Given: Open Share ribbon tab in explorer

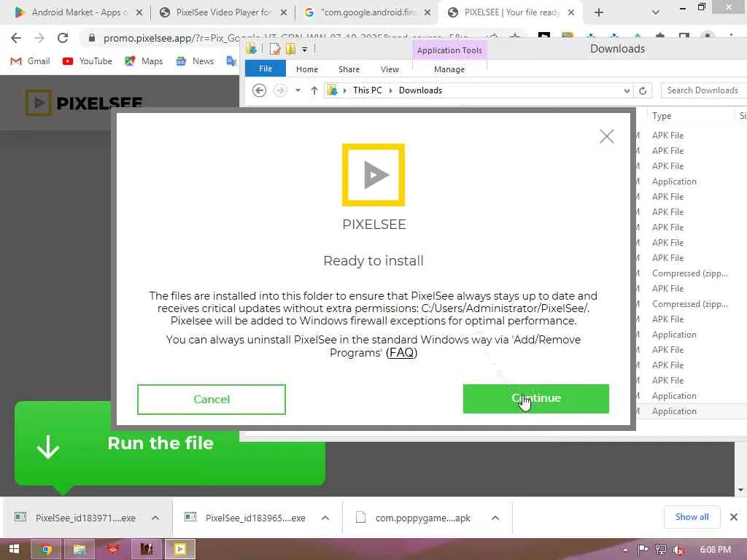Looking at the screenshot, I should [x=349, y=69].
